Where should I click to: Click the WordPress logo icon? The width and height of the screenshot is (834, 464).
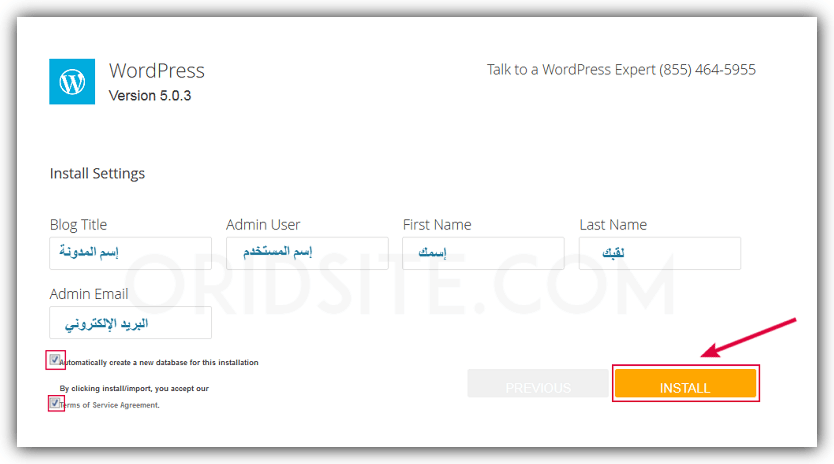click(x=72, y=81)
